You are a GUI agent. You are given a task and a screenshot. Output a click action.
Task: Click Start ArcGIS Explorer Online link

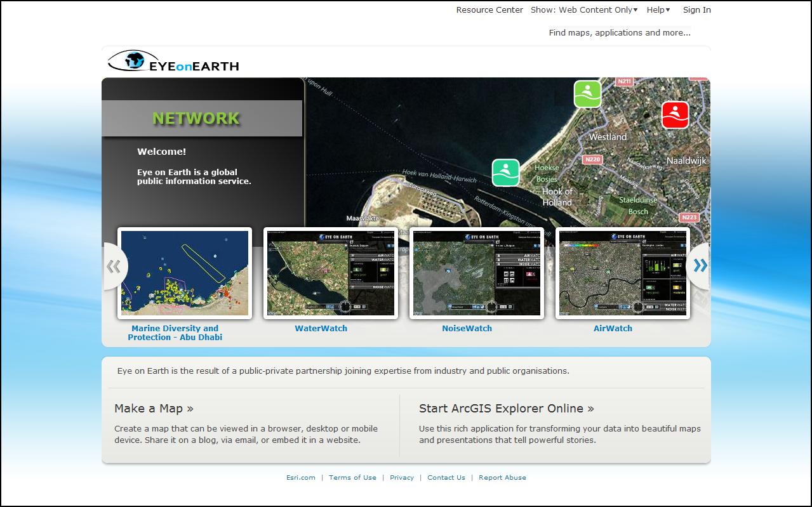[x=506, y=409]
